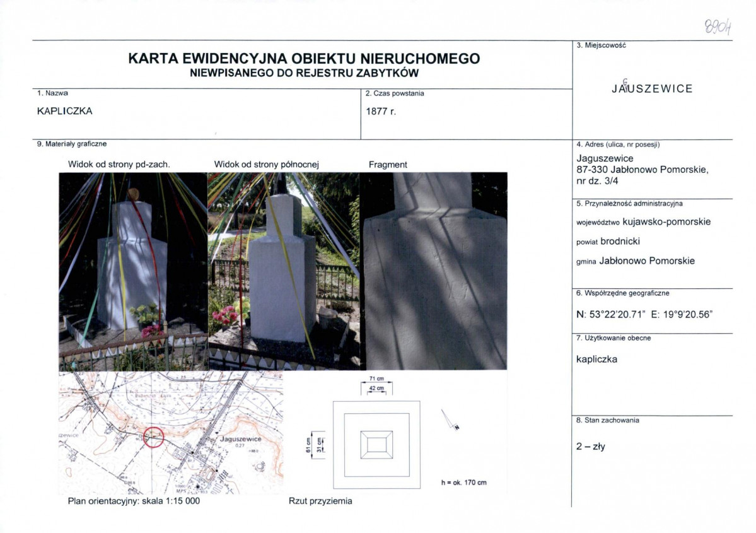Click the '71 cm' dimension label

(x=376, y=378)
